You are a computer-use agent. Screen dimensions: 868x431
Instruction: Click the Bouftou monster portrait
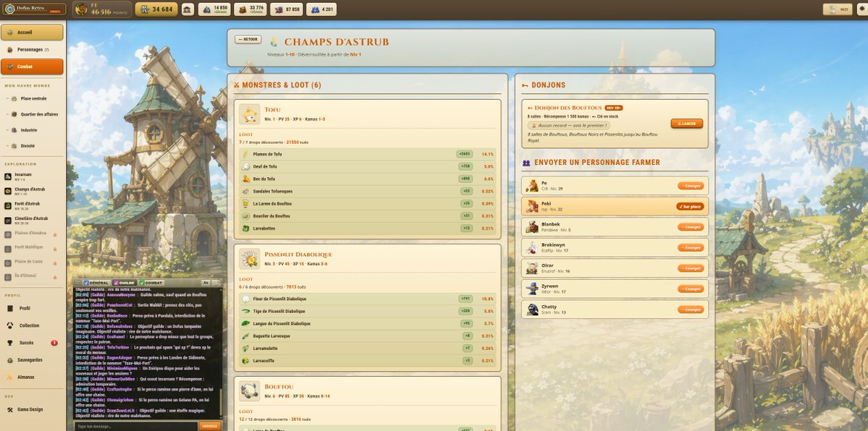coord(250,391)
